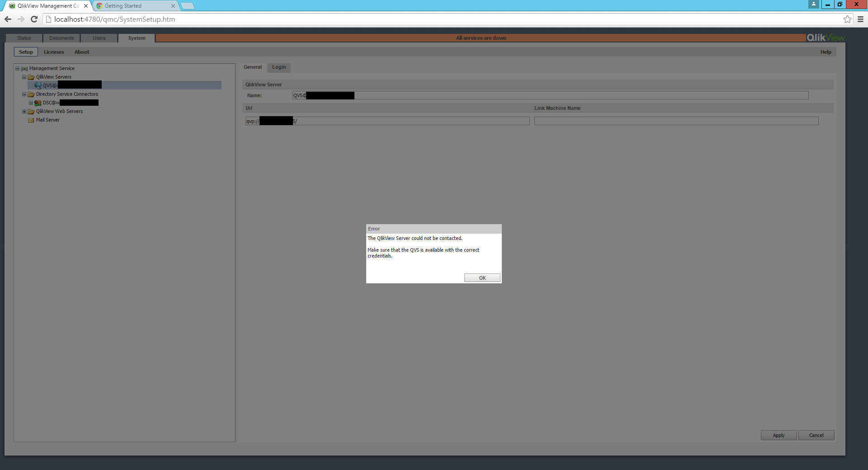
Task: Click the Cancel button
Action: 816,435
